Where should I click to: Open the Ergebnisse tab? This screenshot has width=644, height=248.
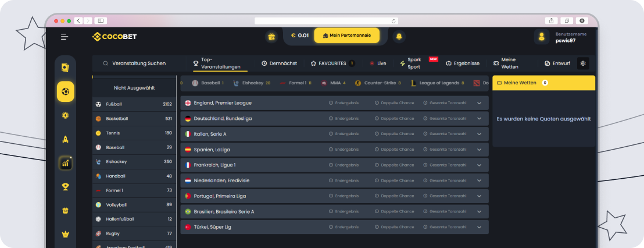[463, 63]
